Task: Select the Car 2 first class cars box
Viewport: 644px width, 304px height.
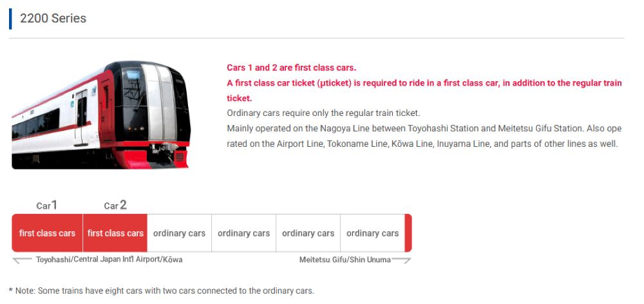Action: pyautogui.click(x=115, y=233)
